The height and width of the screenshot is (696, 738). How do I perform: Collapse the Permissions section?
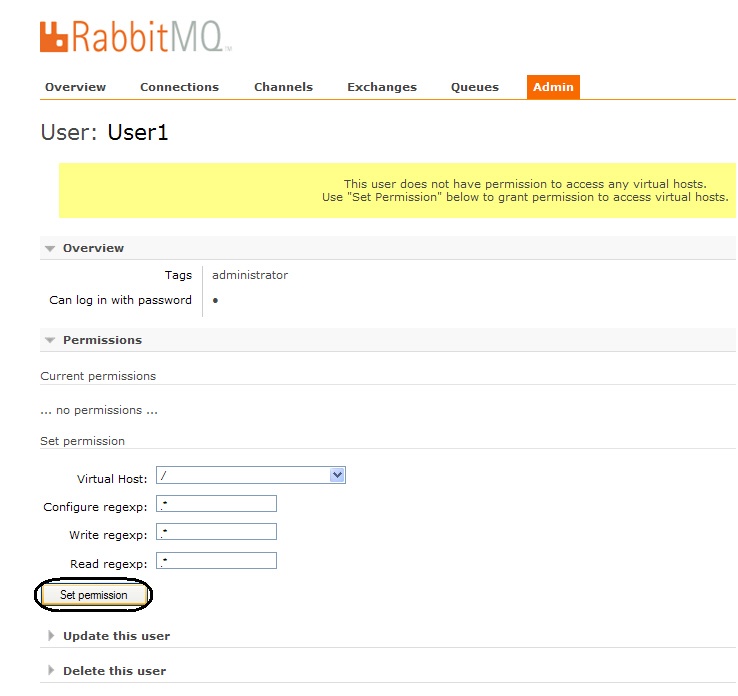[x=102, y=340]
